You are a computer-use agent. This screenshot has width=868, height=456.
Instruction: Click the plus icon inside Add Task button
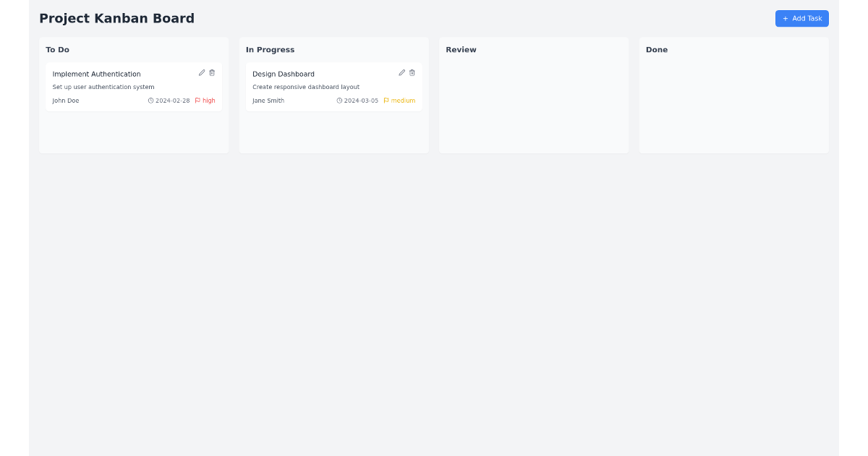[x=786, y=18]
